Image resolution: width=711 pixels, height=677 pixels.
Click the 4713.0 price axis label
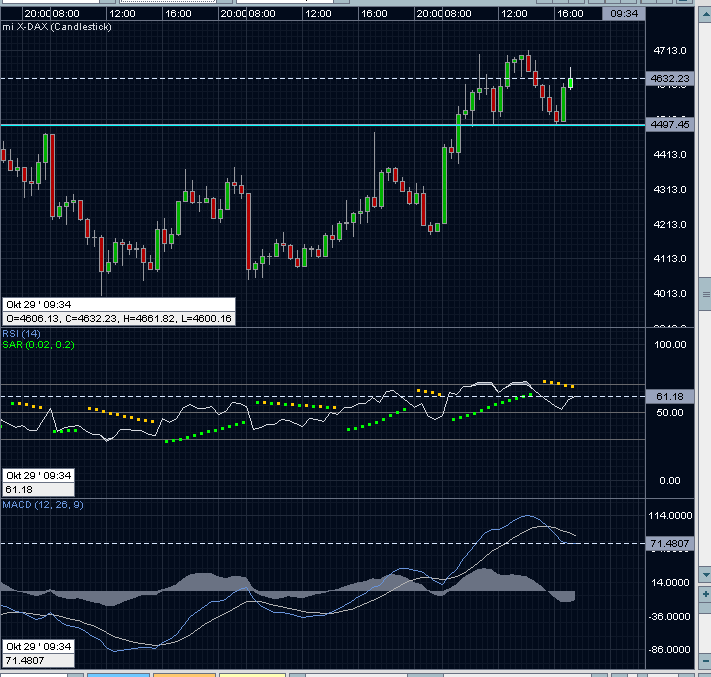coord(669,50)
